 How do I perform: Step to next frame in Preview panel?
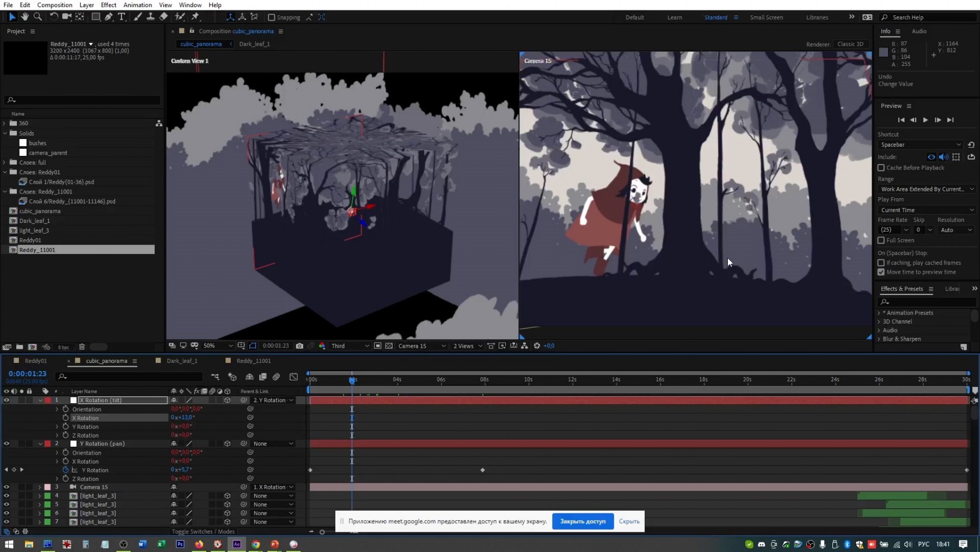(938, 120)
